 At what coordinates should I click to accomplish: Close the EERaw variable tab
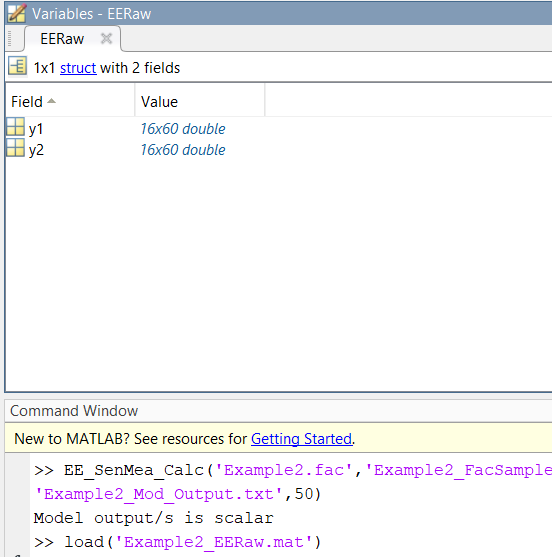tap(106, 38)
